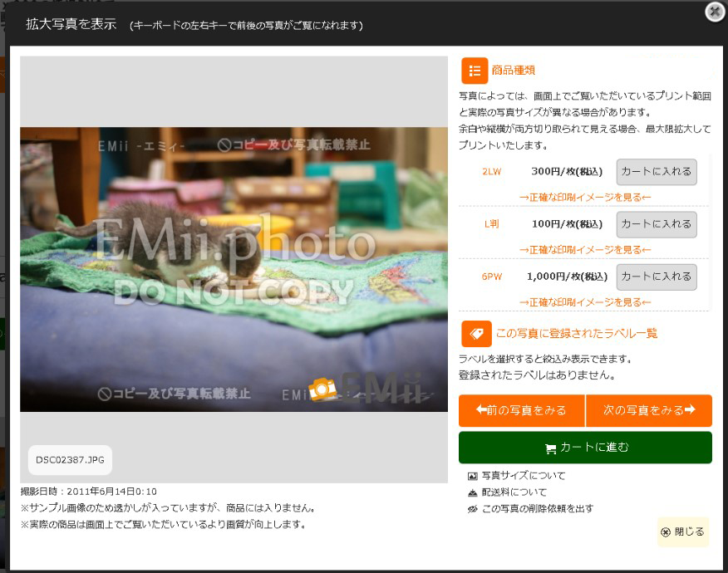View exact print image for L判

(x=585, y=250)
